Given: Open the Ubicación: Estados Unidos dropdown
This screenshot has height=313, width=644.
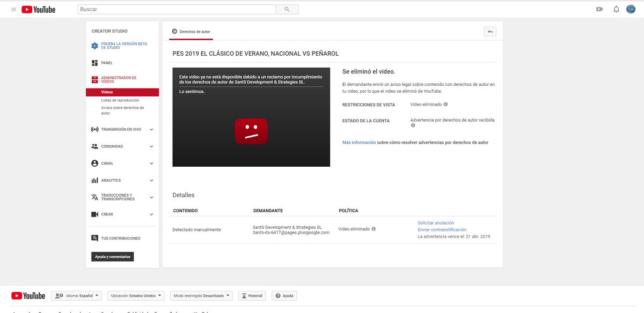Looking at the screenshot, I should [136, 296].
